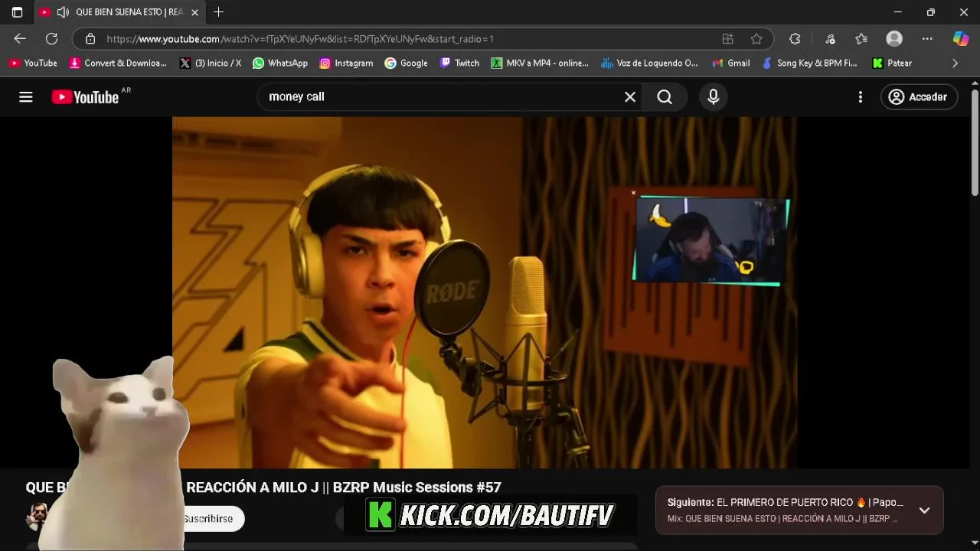Add this page to favorites star
Image resolution: width=980 pixels, height=551 pixels.
756,39
